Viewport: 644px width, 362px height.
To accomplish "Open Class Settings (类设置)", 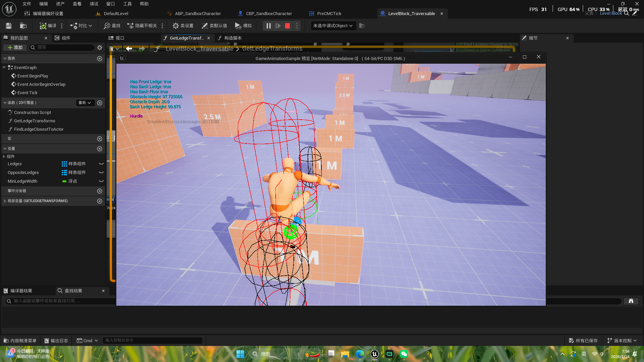I will pyautogui.click(x=183, y=26).
